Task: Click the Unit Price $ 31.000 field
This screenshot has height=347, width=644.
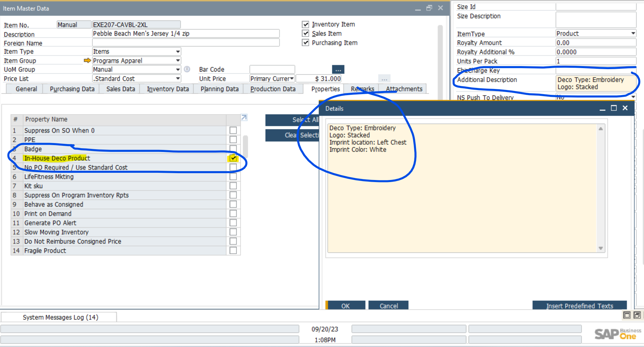Action: (319, 79)
